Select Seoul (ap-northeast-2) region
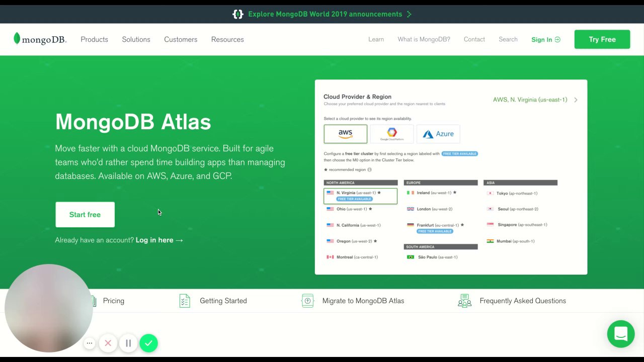Screen dimensions: 644x362 (517, 209)
